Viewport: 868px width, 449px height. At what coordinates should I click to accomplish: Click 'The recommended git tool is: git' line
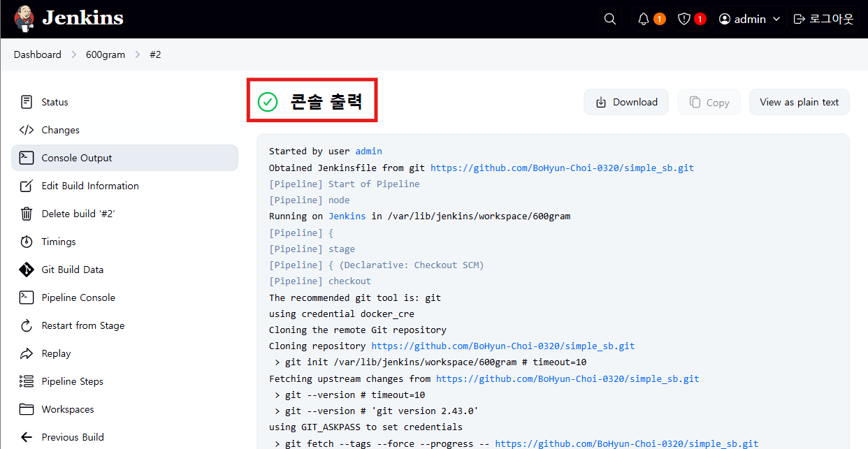click(355, 297)
